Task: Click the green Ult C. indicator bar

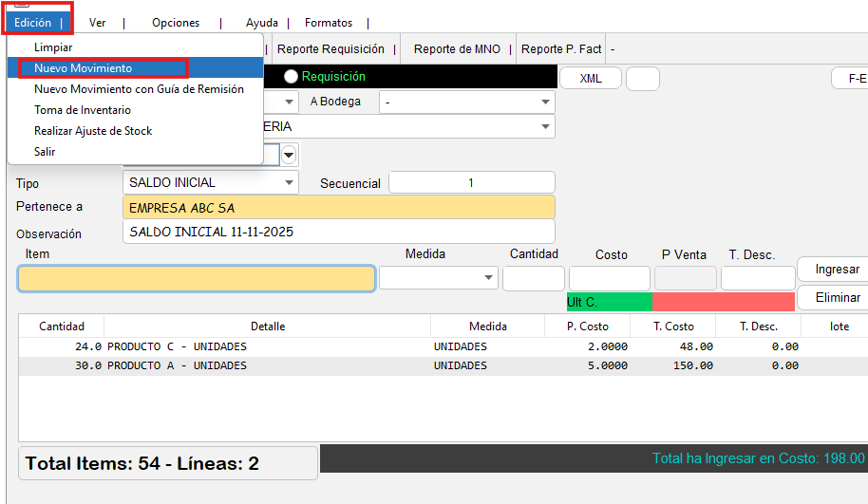Action: point(609,302)
